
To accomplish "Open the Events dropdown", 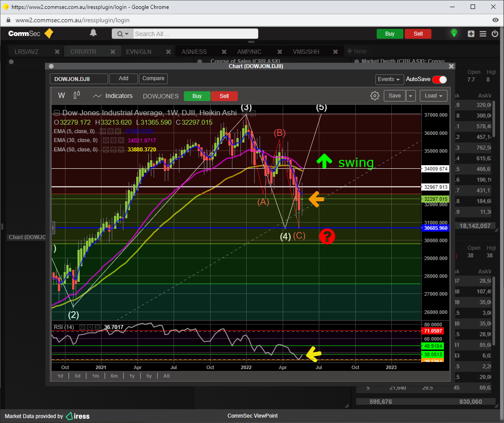I will [389, 79].
